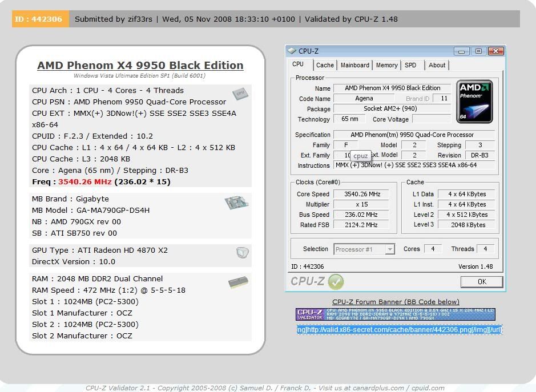Image resolution: width=536 pixels, height=392 pixels.
Task: Click the motherboard icon beside Gigabyte info
Action: (236, 203)
